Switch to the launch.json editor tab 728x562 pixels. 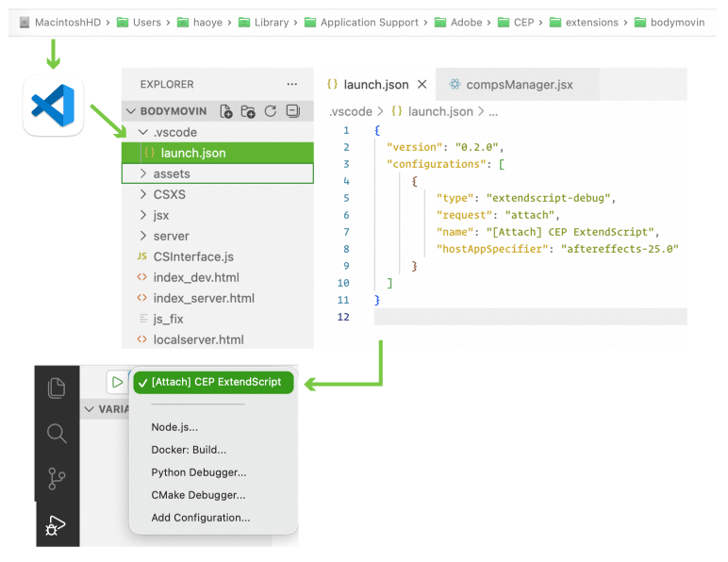pyautogui.click(x=375, y=85)
